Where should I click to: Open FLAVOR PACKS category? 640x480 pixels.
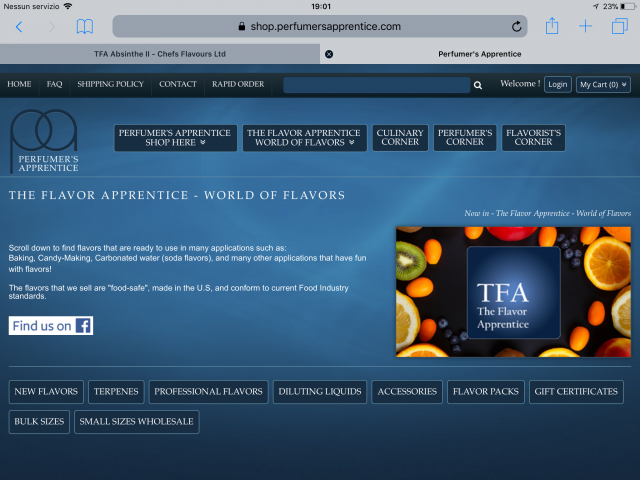[486, 392]
